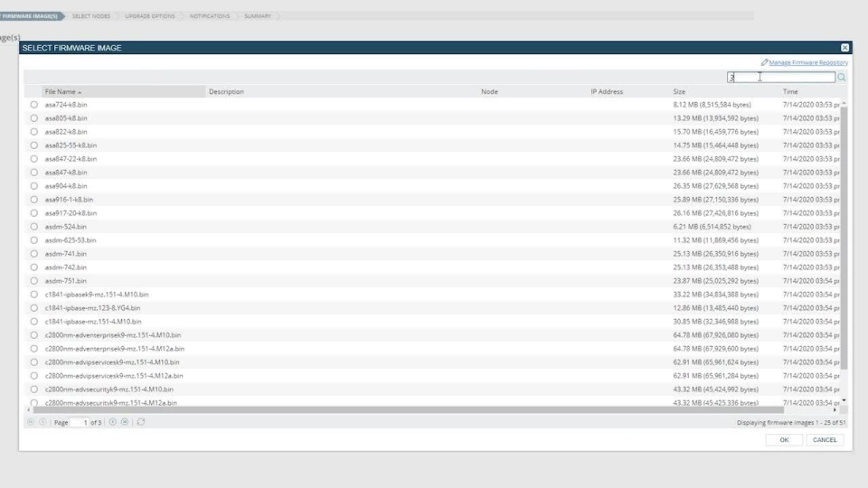Click Displaying firmware images status text
The width and height of the screenshot is (868, 488).
[791, 422]
